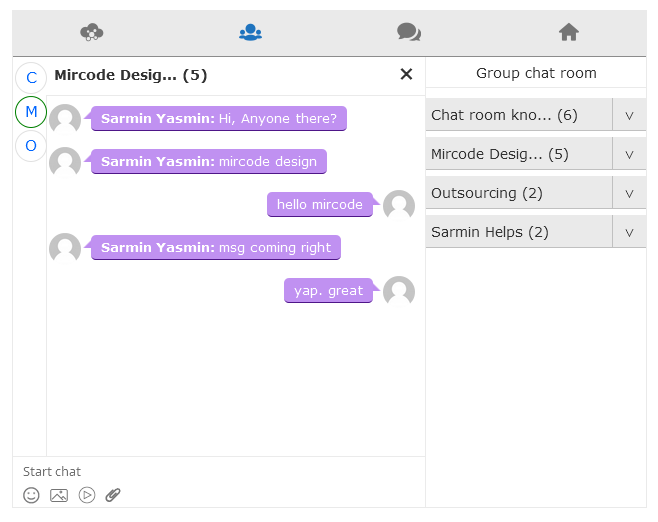Switch to the O chat room circle
This screenshot has width=658, height=522.
pyautogui.click(x=31, y=146)
